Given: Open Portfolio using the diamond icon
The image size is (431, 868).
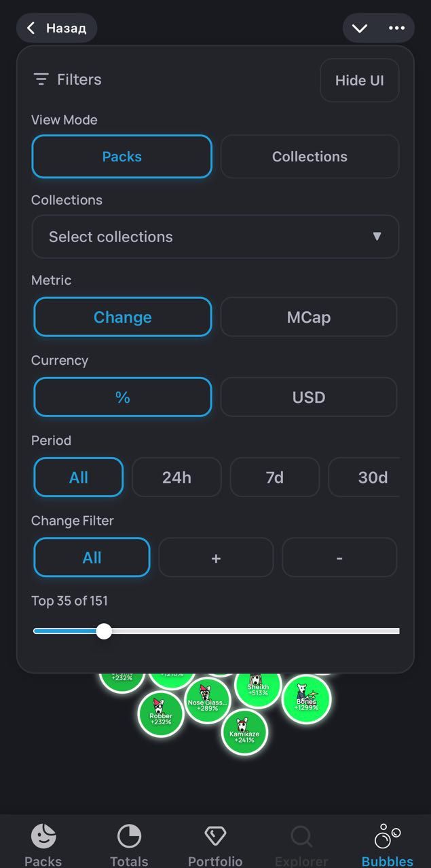Looking at the screenshot, I should [215, 835].
